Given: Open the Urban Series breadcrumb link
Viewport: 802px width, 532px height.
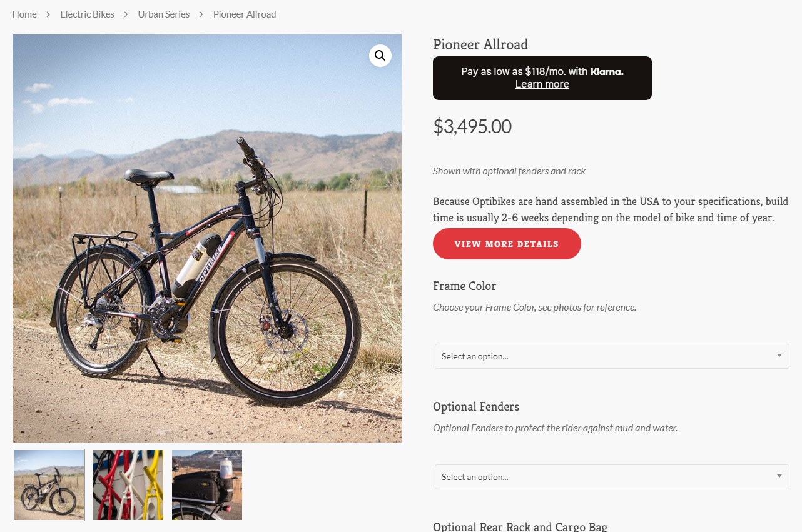Looking at the screenshot, I should point(164,14).
